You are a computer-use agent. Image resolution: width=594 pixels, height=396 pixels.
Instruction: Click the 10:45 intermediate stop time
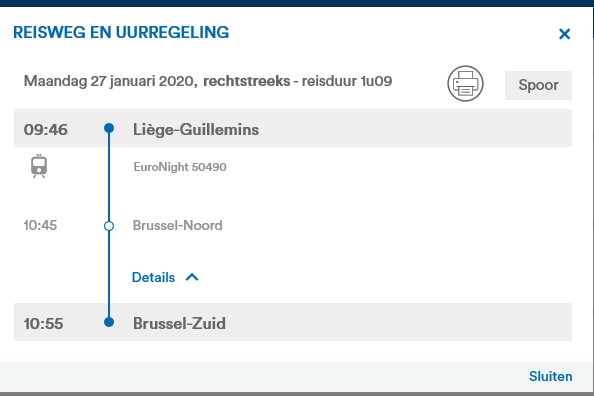pyautogui.click(x=40, y=225)
